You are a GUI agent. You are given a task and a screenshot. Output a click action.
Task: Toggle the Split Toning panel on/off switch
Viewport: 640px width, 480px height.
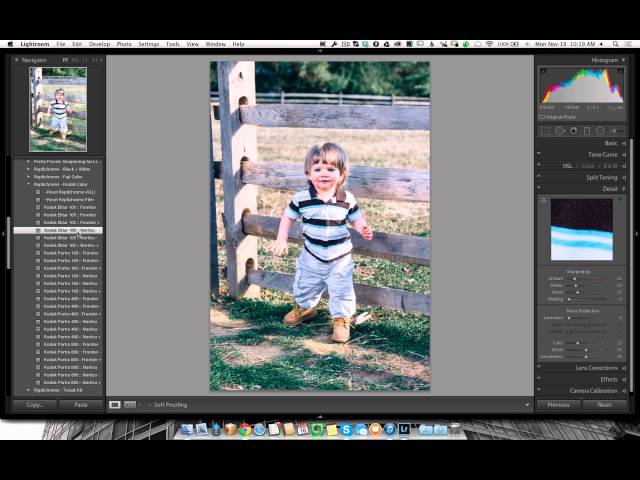pos(539,176)
